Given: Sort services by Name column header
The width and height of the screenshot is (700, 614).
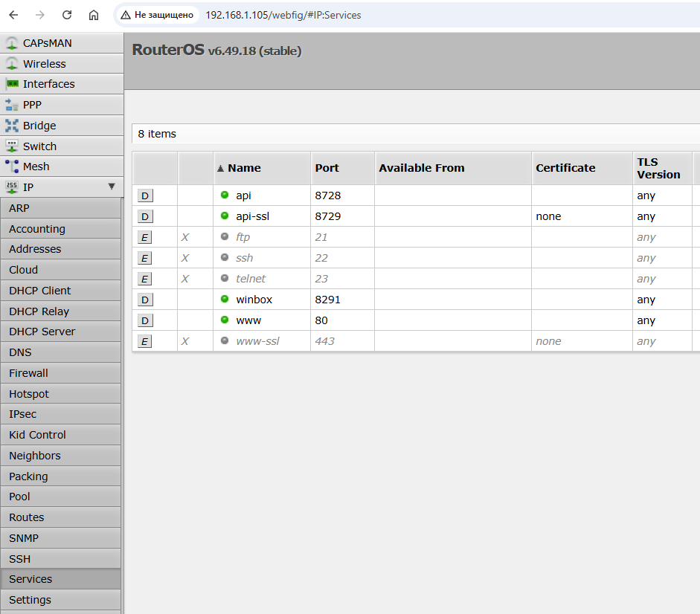Looking at the screenshot, I should (x=244, y=168).
